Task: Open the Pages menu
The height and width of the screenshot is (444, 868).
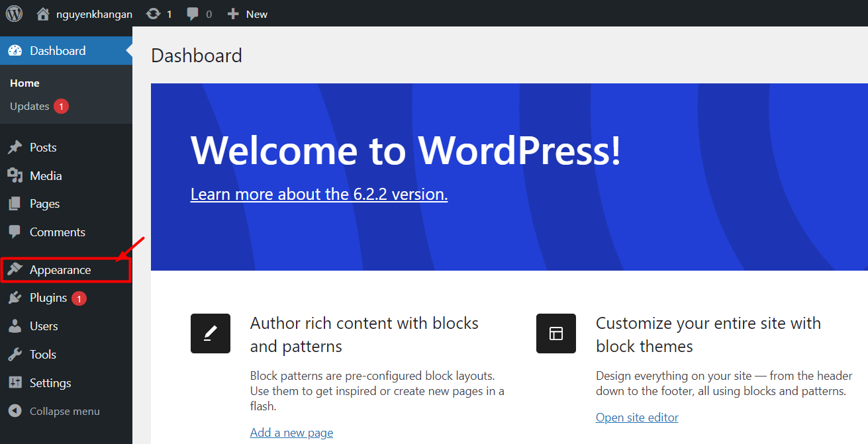Action: (x=66, y=204)
